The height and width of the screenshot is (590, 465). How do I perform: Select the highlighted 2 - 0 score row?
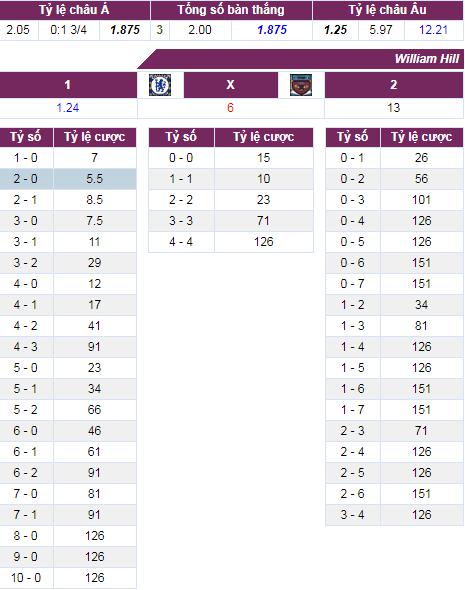(x=68, y=179)
